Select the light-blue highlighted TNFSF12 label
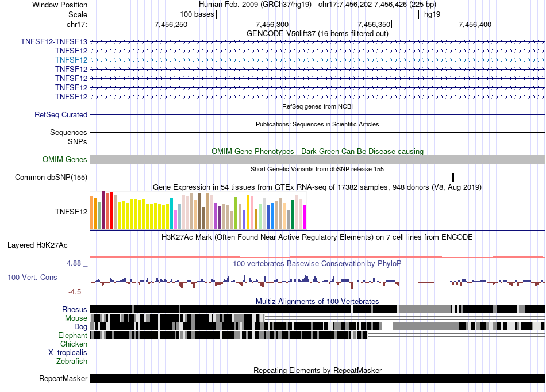 pyautogui.click(x=71, y=60)
